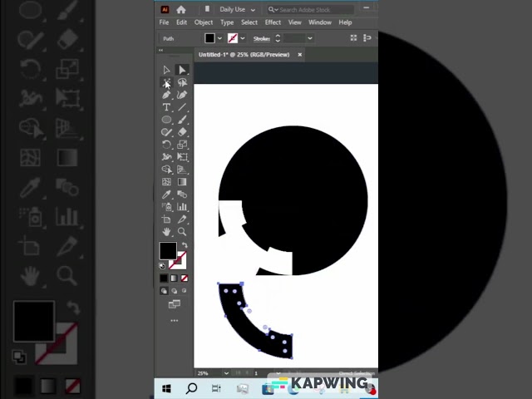Open the Type menu

(227, 22)
